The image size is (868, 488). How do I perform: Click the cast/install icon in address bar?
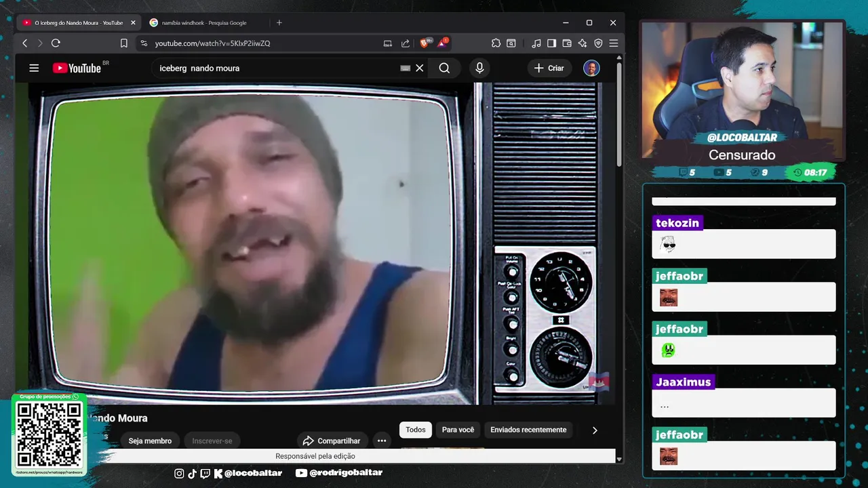click(x=388, y=43)
